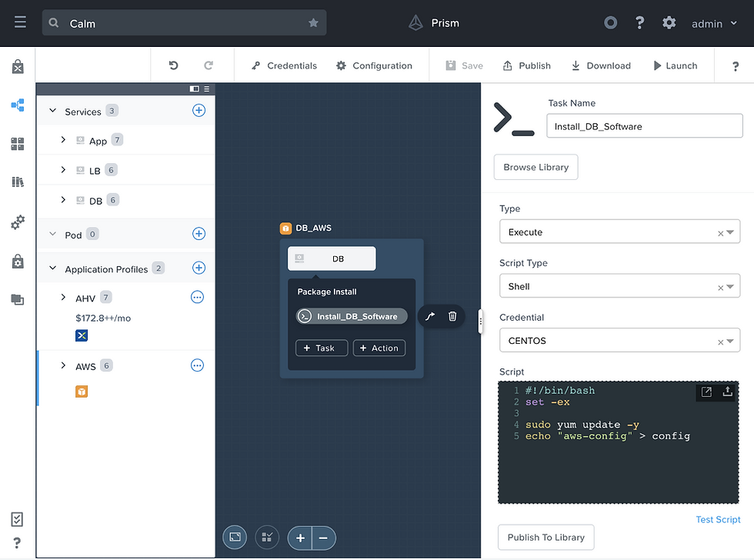Open the help question mark in header
Viewport: 754px width, 560px height.
coord(639,22)
